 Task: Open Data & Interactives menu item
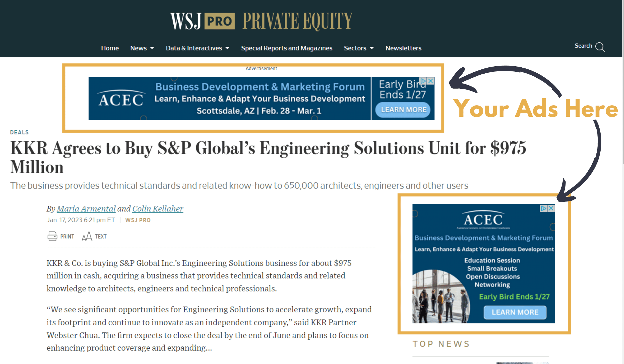coord(194,48)
